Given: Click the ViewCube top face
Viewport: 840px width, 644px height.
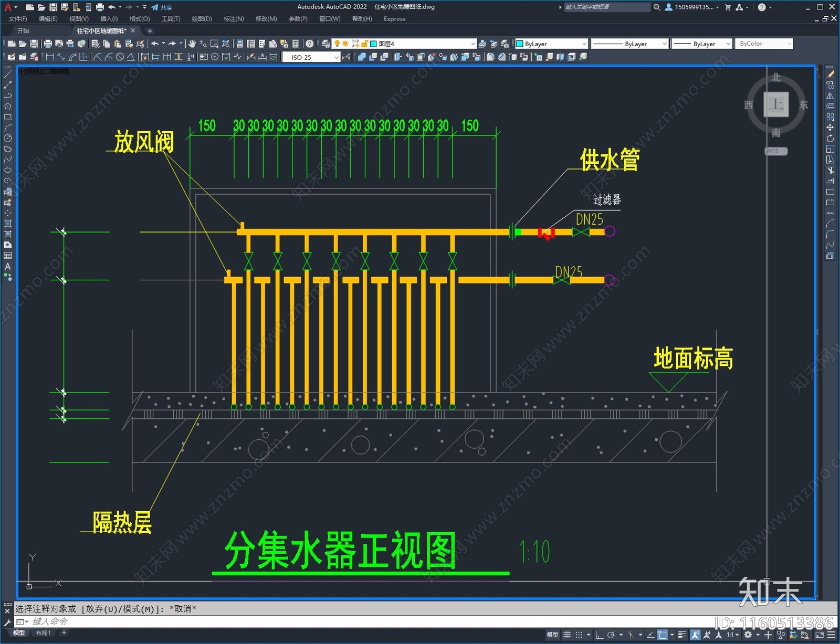Looking at the screenshot, I should pyautogui.click(x=776, y=104).
